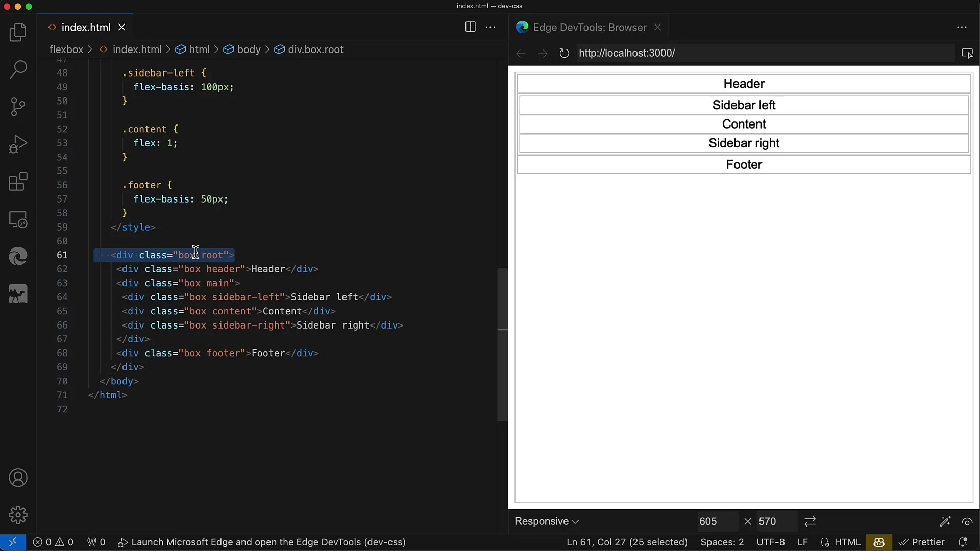Split the editor to the right
The height and width of the screenshot is (551, 980).
tap(471, 27)
